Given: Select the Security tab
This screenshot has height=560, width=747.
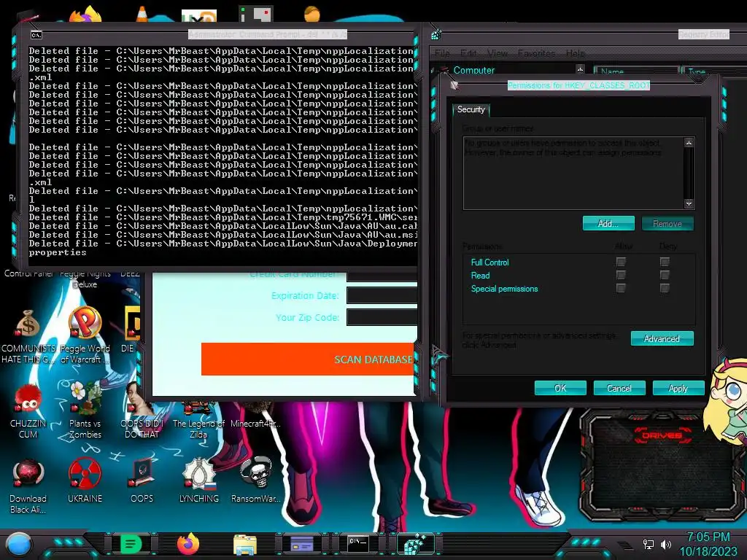Looking at the screenshot, I should tap(471, 109).
